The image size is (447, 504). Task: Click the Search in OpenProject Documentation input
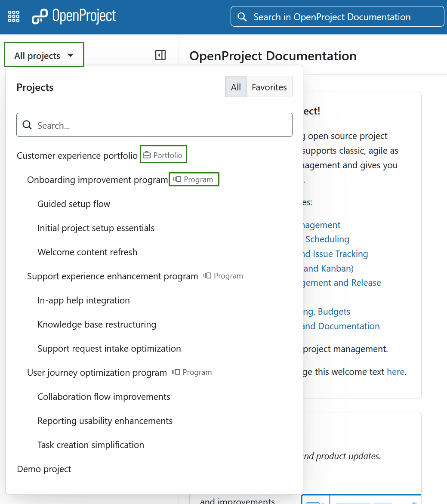click(x=337, y=16)
